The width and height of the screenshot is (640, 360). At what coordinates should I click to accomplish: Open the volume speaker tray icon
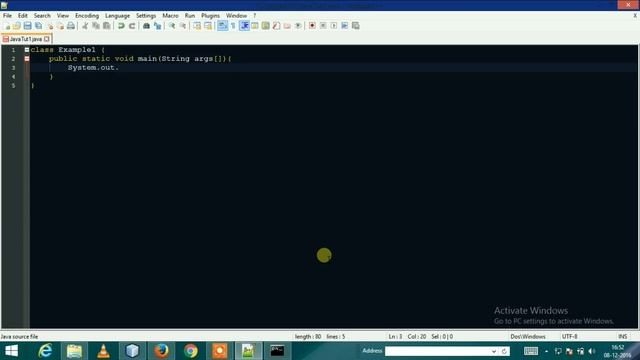tap(592, 351)
